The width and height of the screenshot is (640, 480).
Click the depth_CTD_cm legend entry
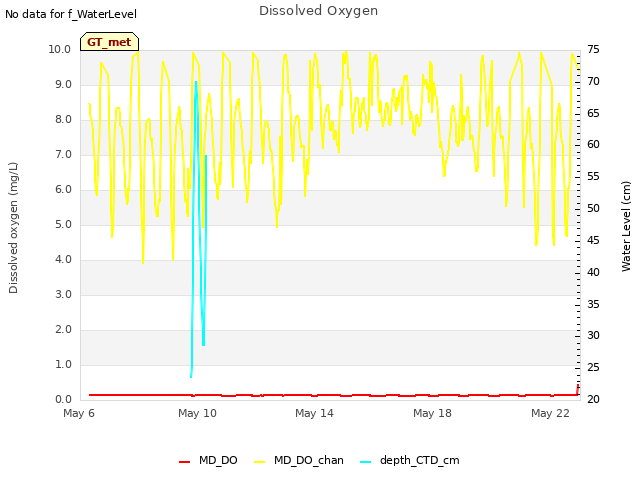tap(410, 460)
